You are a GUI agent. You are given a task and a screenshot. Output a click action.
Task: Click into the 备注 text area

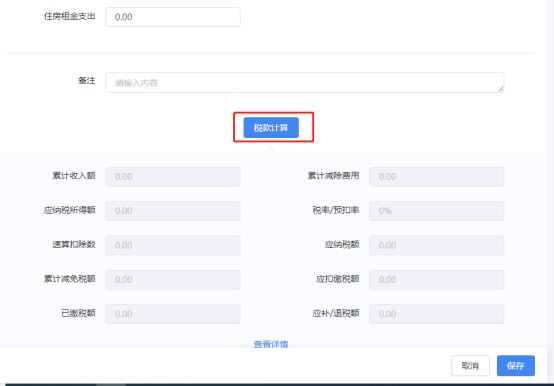pos(305,83)
